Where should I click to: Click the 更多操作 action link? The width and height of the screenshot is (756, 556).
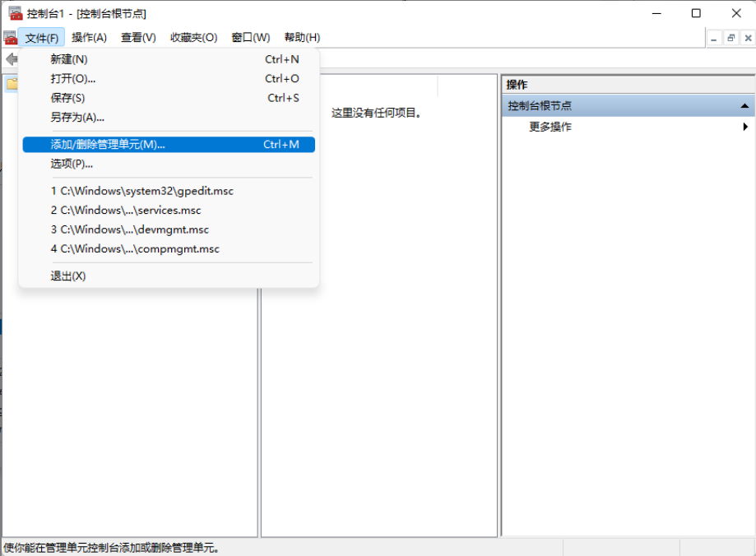pos(550,127)
